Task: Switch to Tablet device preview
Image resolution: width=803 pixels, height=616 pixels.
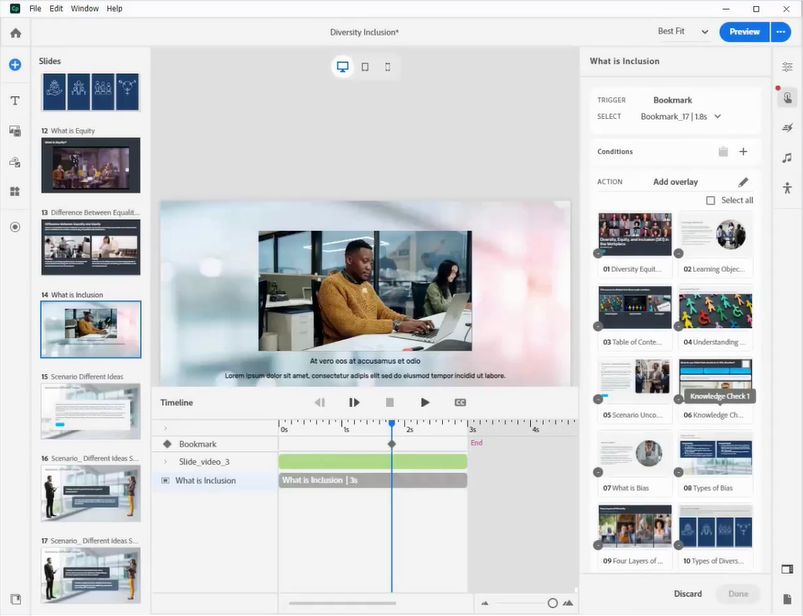Action: point(365,67)
